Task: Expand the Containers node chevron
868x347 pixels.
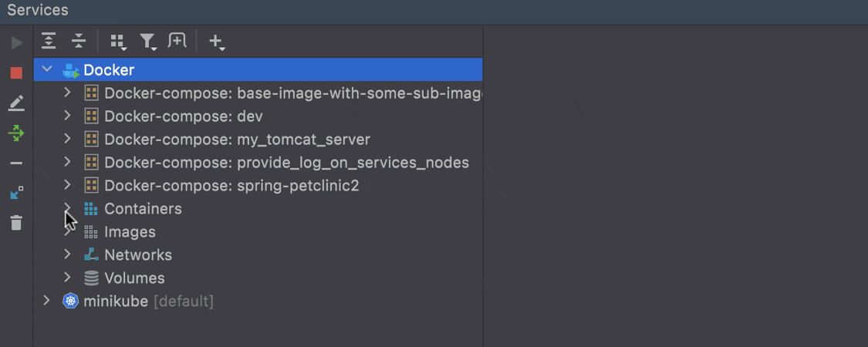Action: [68, 207]
